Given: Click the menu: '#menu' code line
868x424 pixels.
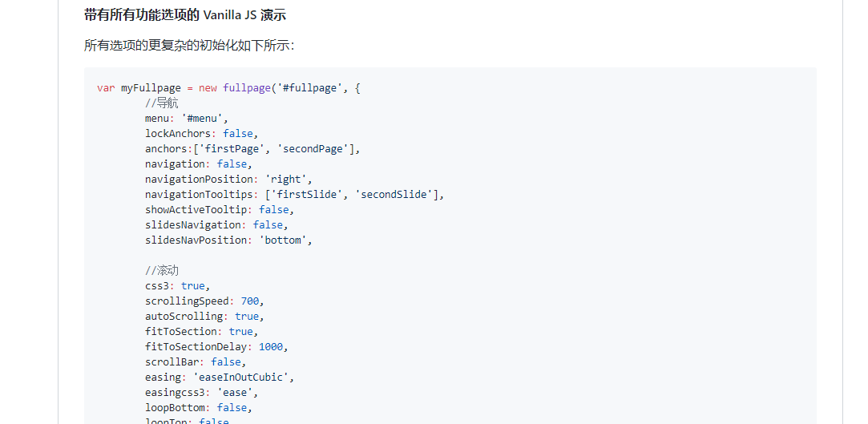Looking at the screenshot, I should [x=187, y=119].
